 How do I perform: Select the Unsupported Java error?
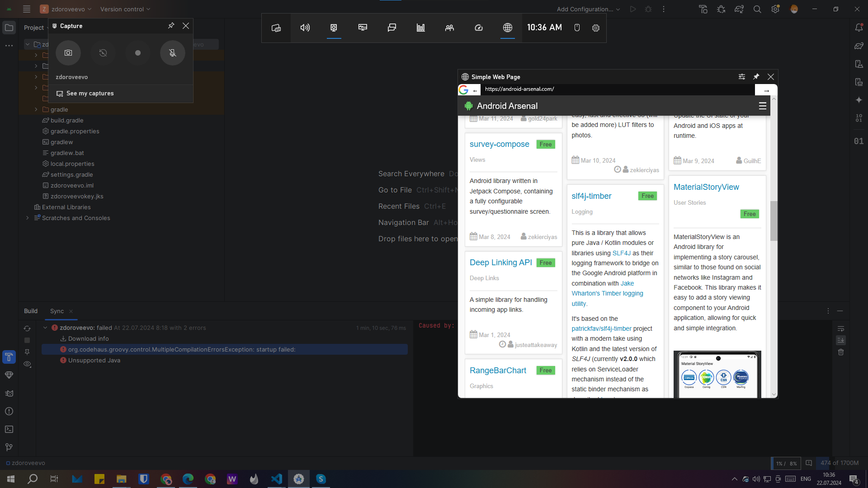(94, 361)
